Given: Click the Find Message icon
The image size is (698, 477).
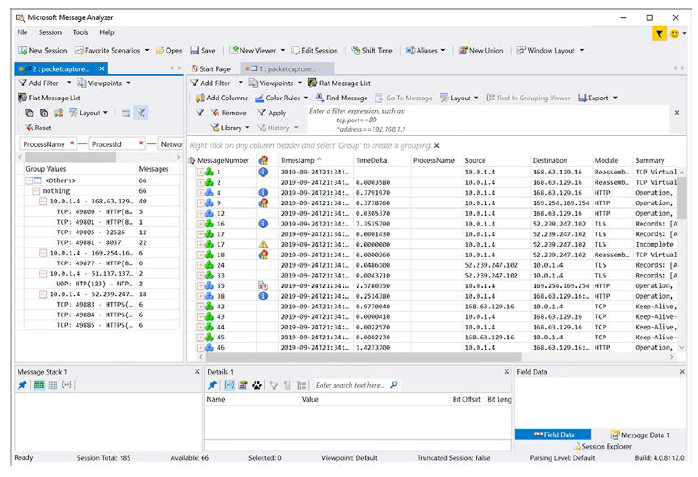Looking at the screenshot, I should [319, 98].
